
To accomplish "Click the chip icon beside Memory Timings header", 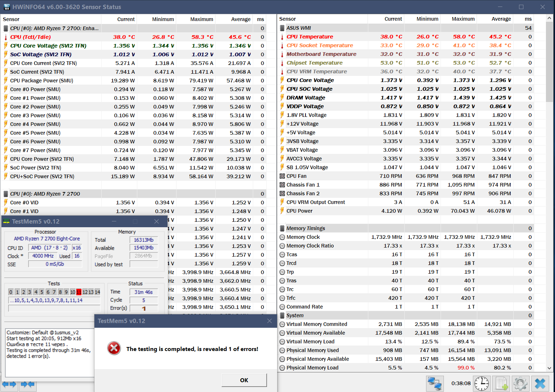I will pos(282,228).
